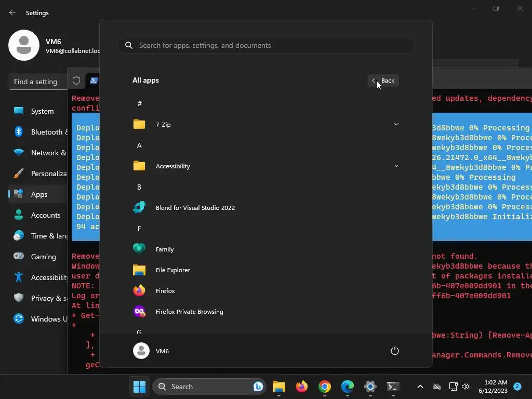
Task: Expand the 7-Zip folder chevron
Action: [396, 125]
